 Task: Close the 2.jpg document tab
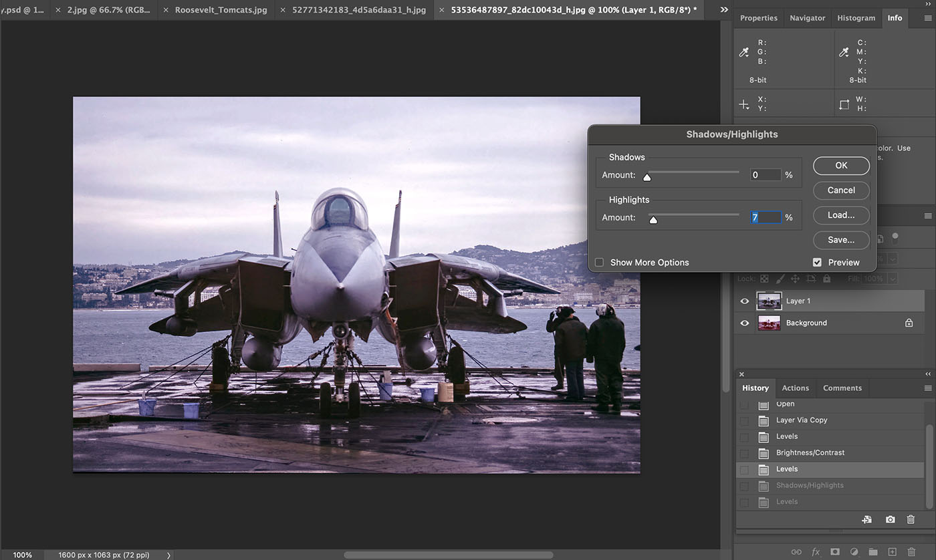57,10
